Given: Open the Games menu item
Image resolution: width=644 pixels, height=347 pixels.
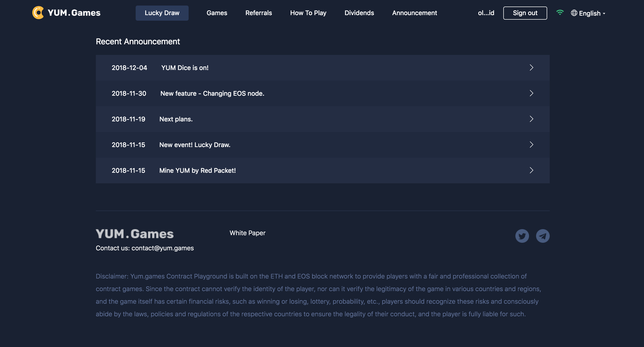Looking at the screenshot, I should (217, 13).
